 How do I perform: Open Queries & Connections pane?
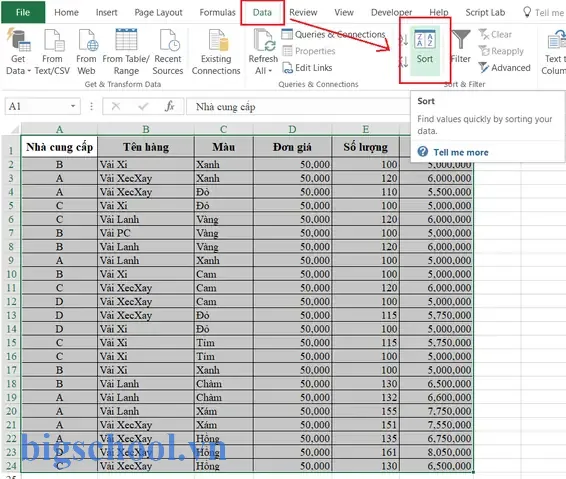[x=333, y=34]
